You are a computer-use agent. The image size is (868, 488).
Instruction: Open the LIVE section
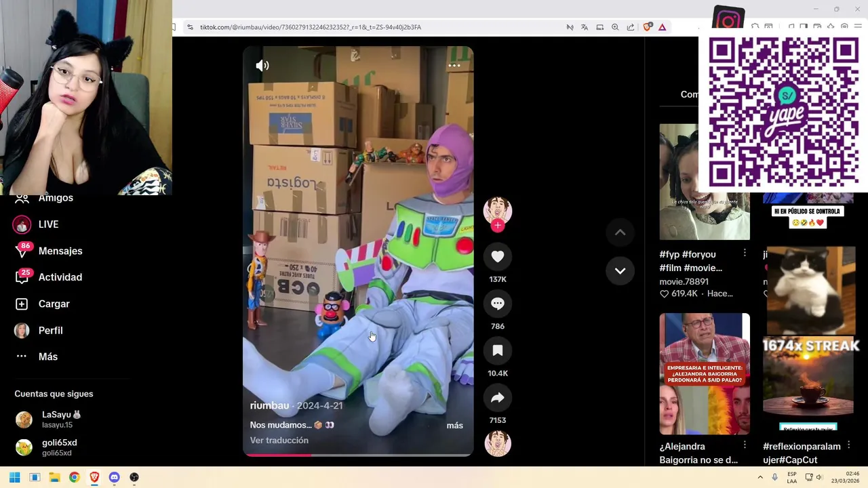coord(48,224)
